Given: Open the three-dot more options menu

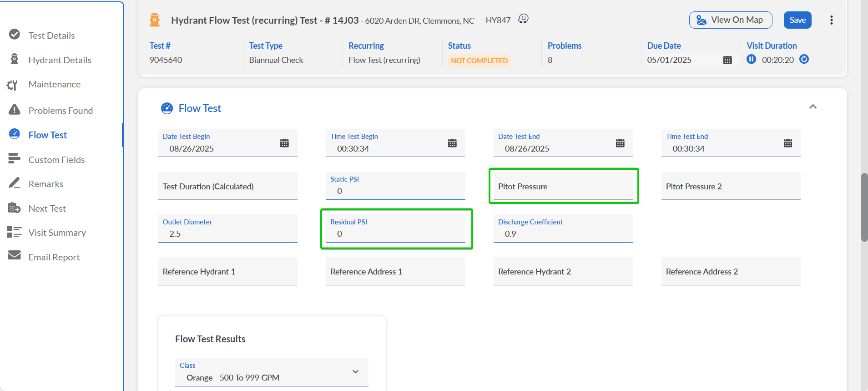Looking at the screenshot, I should [x=831, y=20].
